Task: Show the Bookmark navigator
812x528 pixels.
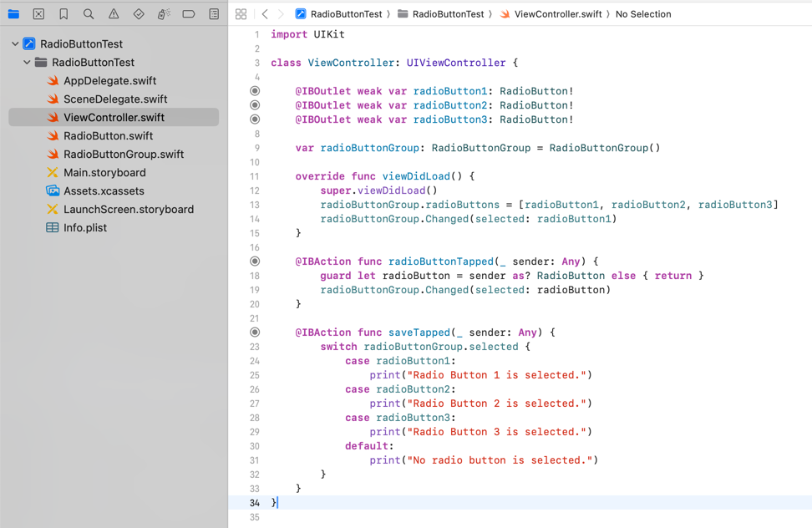Action: [x=63, y=14]
